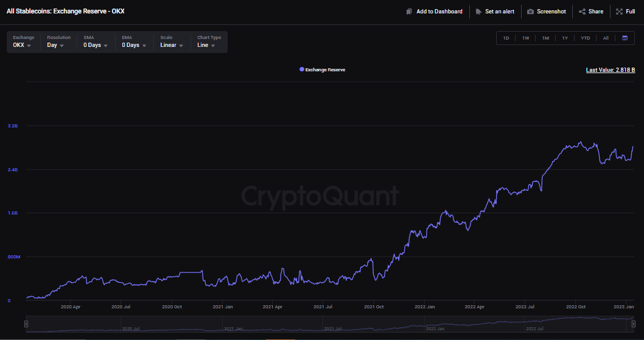The width and height of the screenshot is (644, 340).
Task: Expand chart using Full screen icon
Action: [x=619, y=12]
